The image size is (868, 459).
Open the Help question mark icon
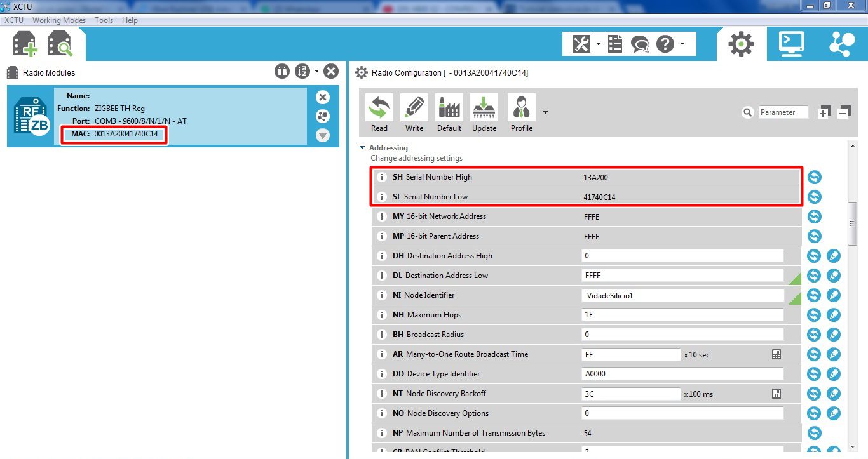665,44
